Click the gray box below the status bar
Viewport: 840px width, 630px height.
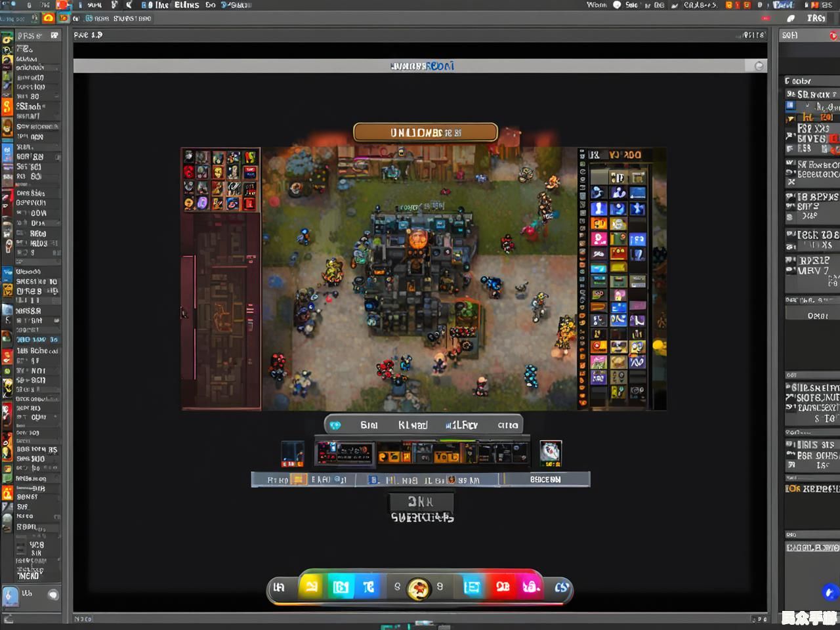coord(421,502)
